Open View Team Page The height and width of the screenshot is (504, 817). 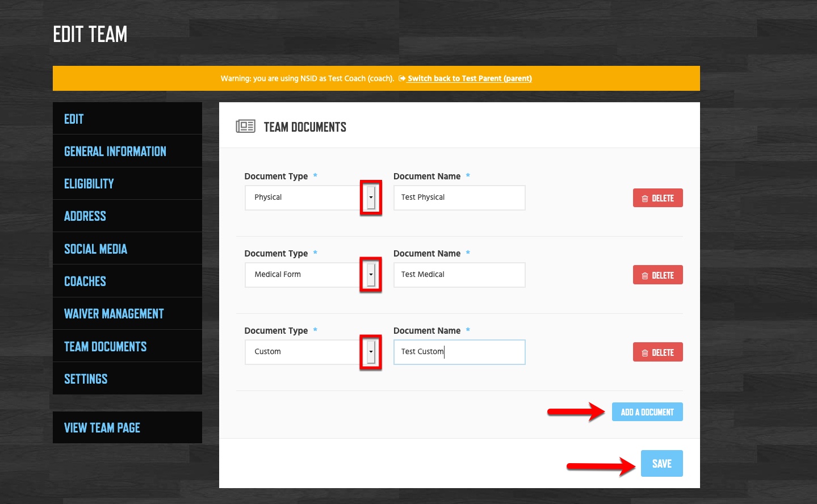(127, 427)
